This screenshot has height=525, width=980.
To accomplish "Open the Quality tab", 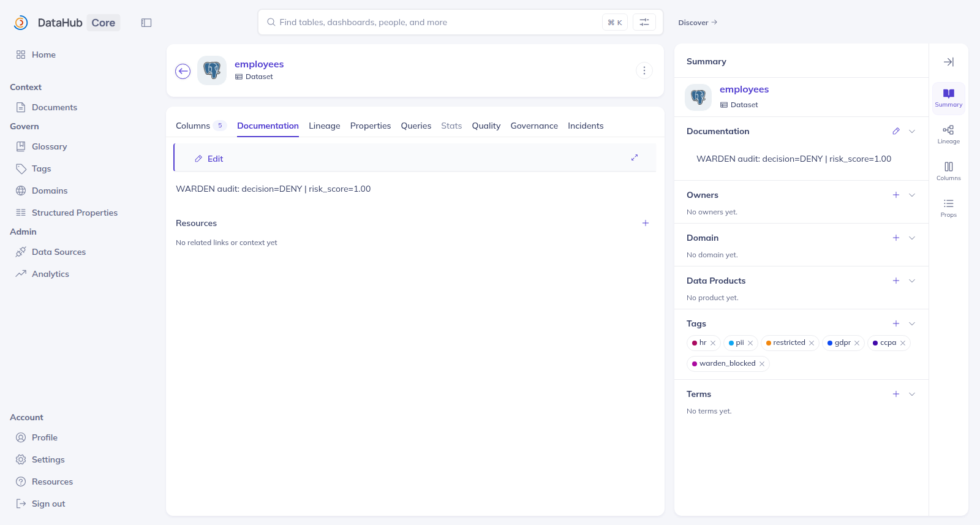I will pyautogui.click(x=486, y=126).
